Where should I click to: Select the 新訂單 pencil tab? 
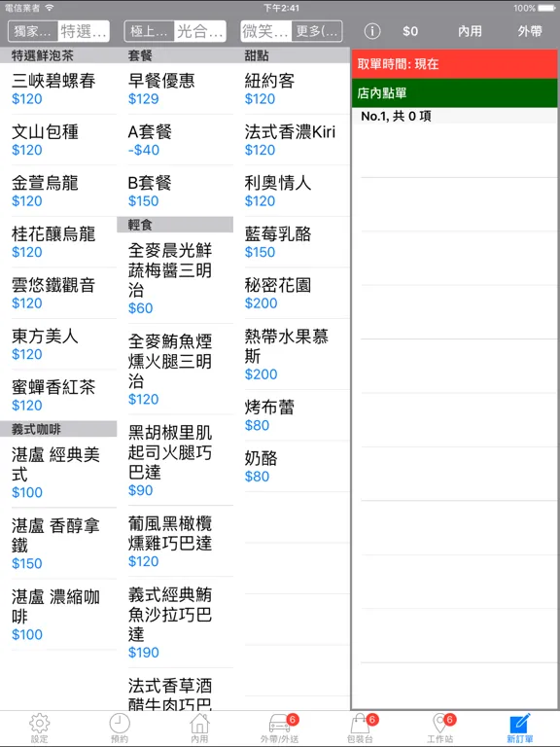520,729
